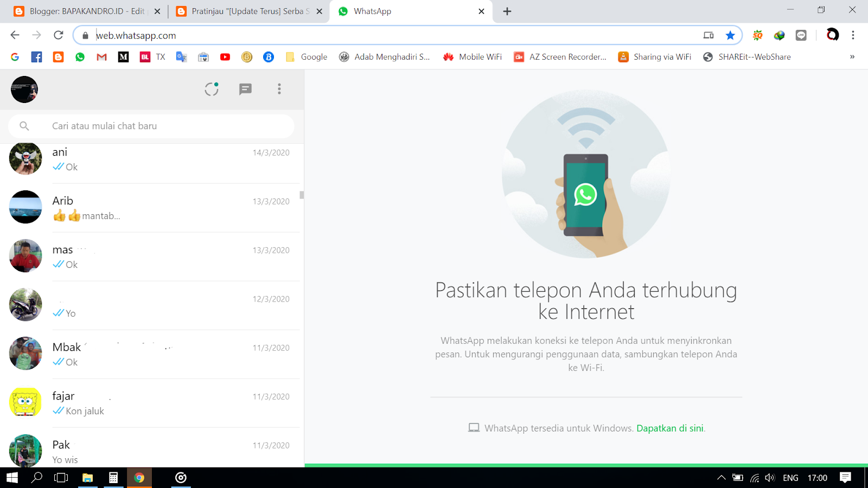Screen dimensions: 868x488
Task: Close the Blogger BAPAKANDRO.ID tab
Action: [x=157, y=11]
